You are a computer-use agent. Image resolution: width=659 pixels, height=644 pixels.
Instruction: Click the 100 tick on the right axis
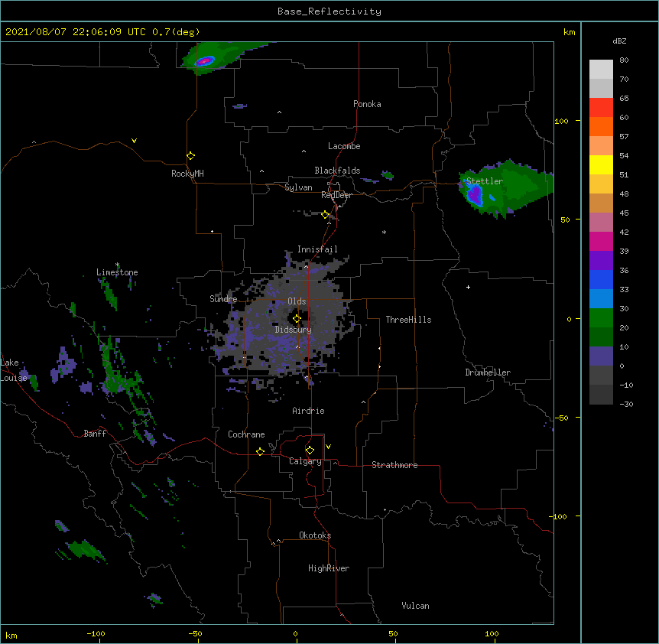561,121
